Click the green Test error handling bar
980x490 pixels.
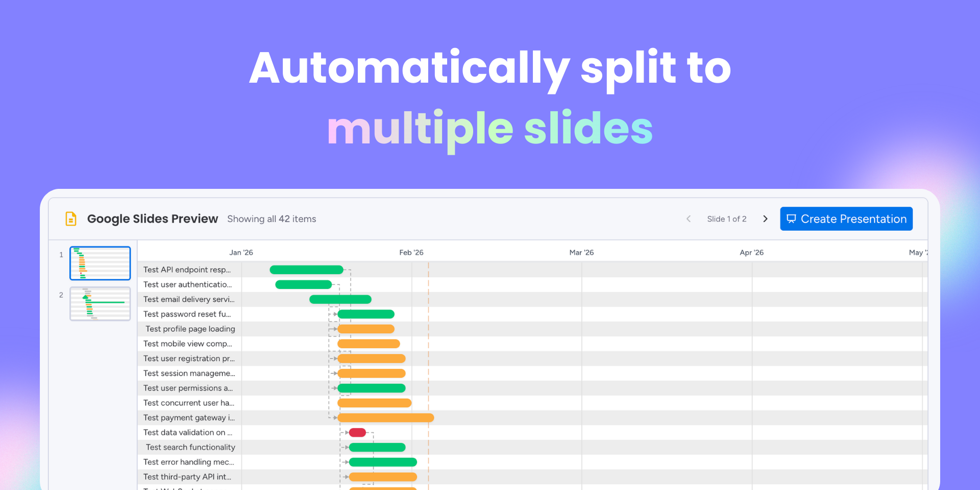(x=383, y=462)
